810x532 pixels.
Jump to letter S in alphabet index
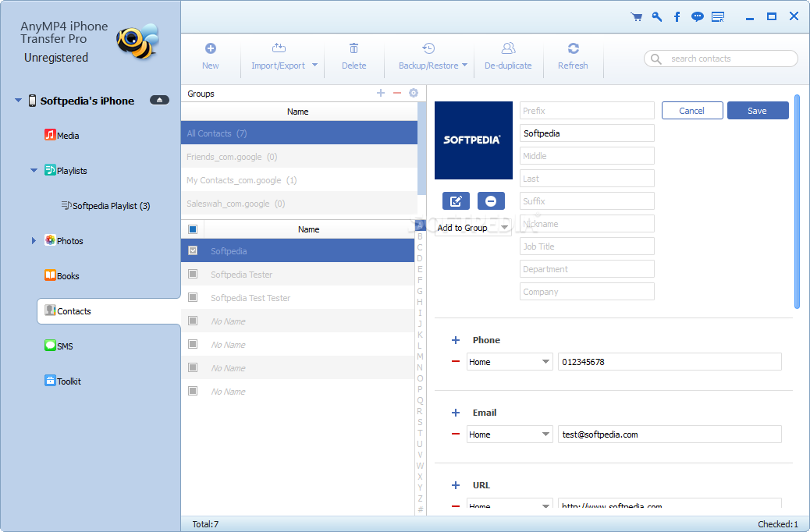click(x=420, y=422)
